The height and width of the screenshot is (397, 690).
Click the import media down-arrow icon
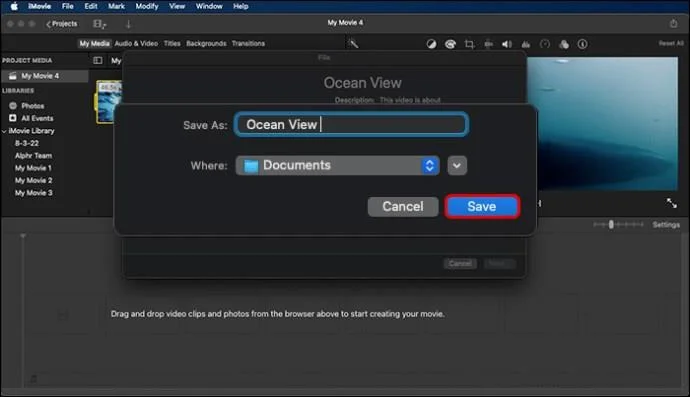(128, 24)
